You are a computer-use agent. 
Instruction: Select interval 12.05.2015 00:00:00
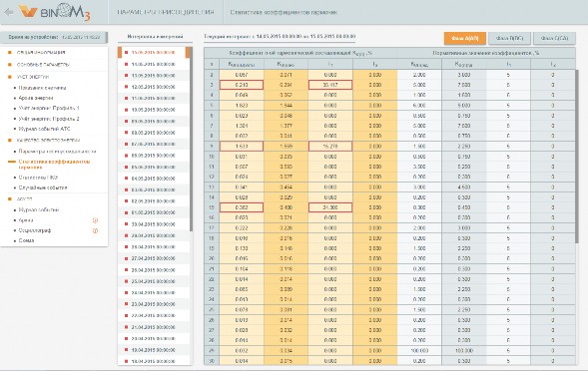pos(153,87)
